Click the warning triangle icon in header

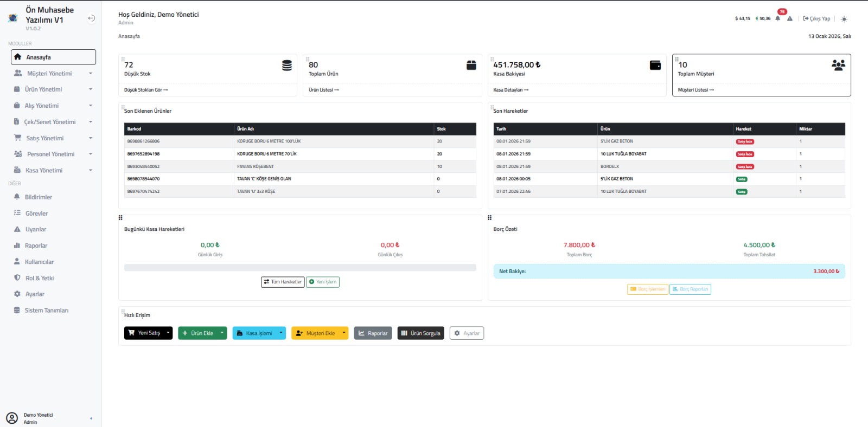pyautogui.click(x=790, y=19)
